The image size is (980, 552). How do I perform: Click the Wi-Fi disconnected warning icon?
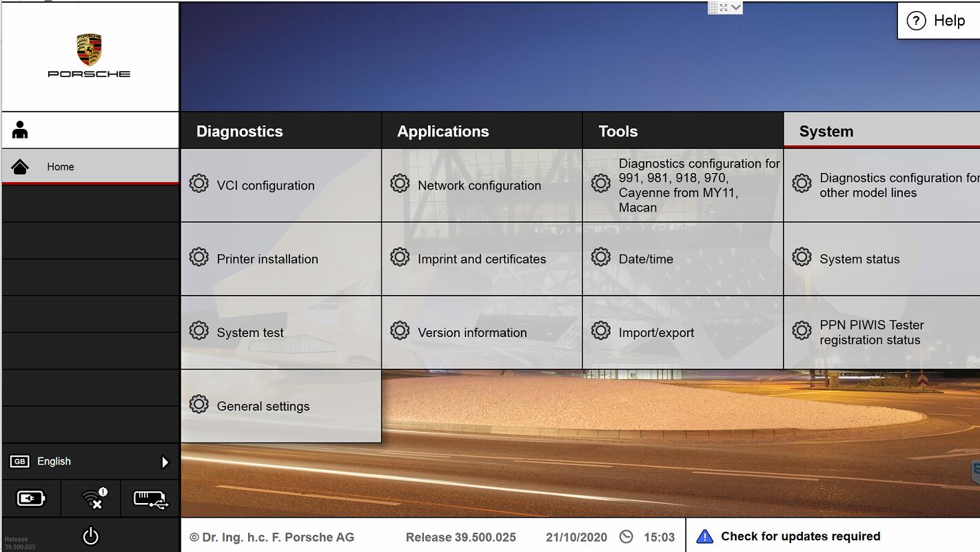tap(93, 498)
